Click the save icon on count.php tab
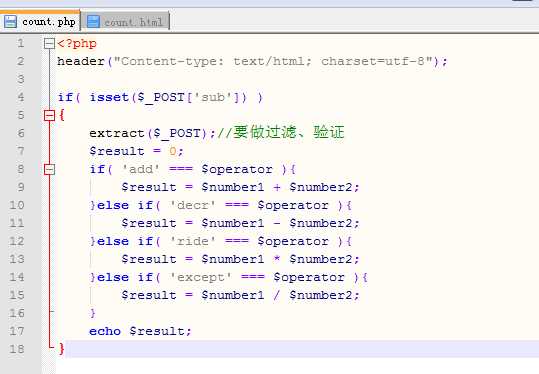The image size is (539, 374). point(10,21)
